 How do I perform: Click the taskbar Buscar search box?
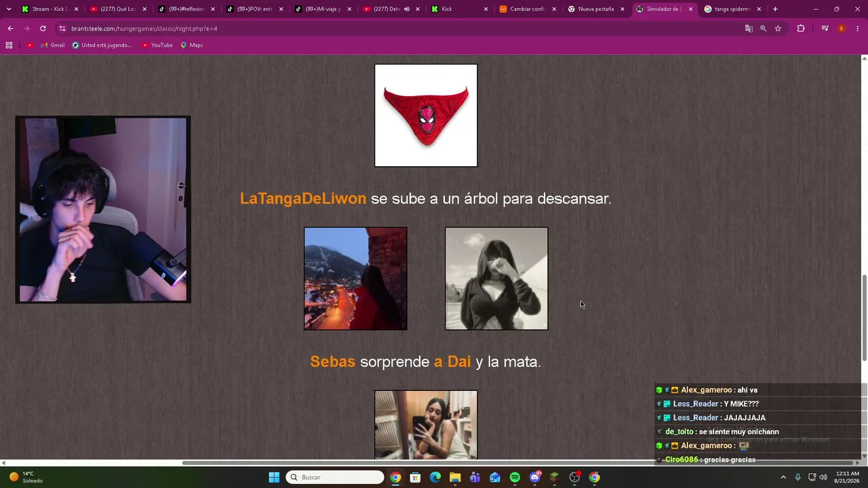[x=335, y=477]
